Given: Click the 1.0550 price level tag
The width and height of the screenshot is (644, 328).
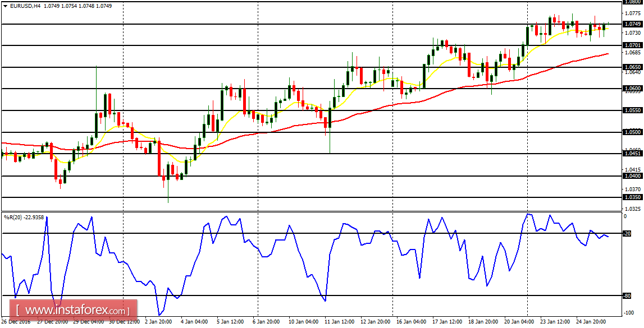Looking at the screenshot, I should pos(633,110).
